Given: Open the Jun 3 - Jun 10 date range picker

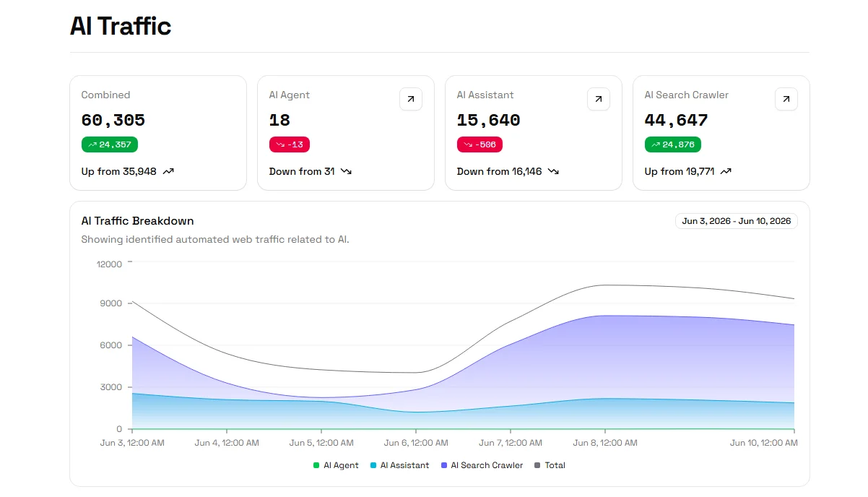Looking at the screenshot, I should point(737,221).
